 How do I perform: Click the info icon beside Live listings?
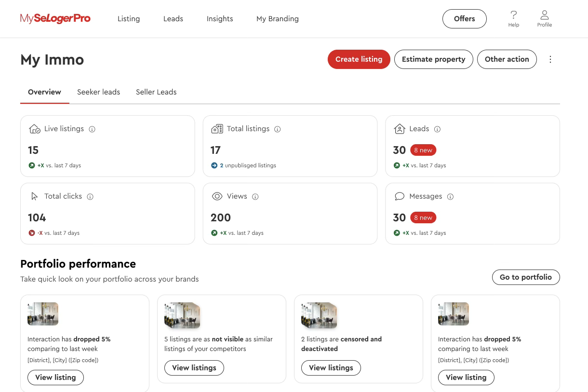(92, 129)
